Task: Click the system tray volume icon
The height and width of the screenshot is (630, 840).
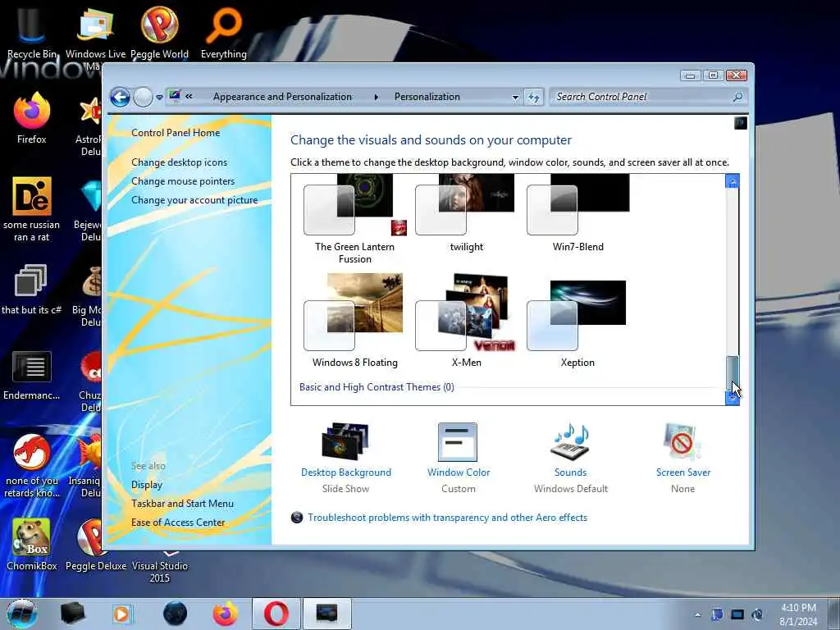Action: click(x=757, y=614)
